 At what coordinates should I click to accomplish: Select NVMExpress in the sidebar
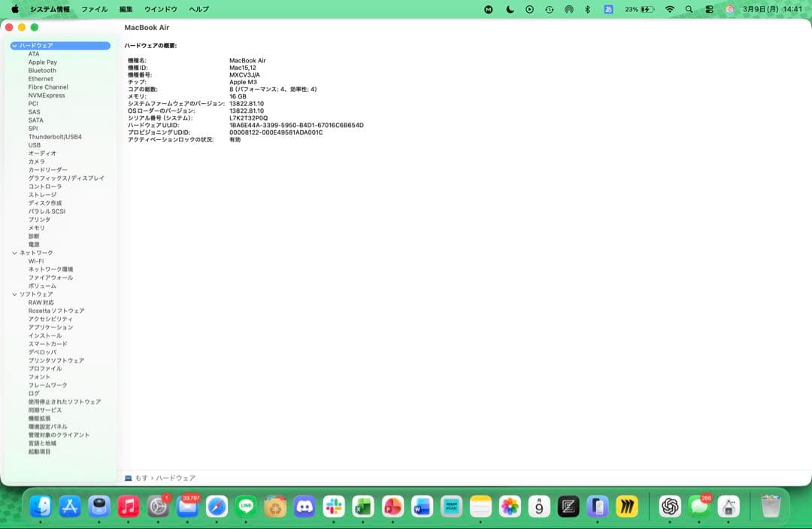[x=47, y=96]
